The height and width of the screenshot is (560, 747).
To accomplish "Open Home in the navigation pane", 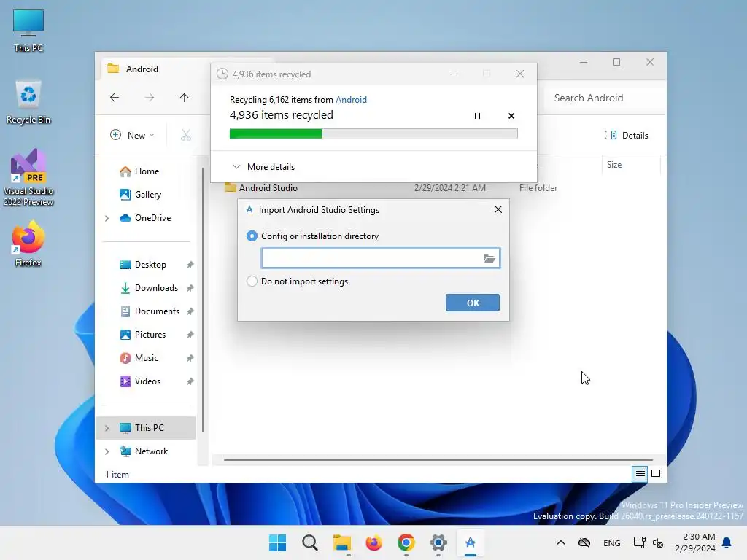I will tap(139, 171).
